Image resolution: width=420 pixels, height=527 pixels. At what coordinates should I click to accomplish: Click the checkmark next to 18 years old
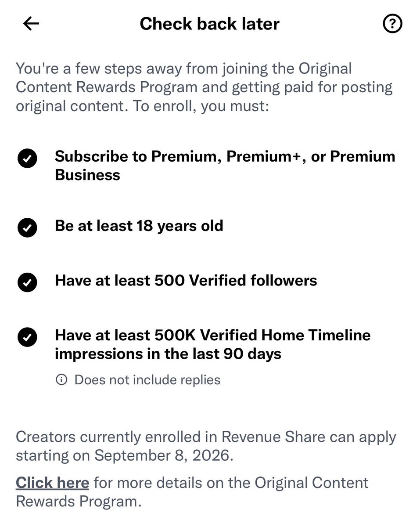[27, 227]
